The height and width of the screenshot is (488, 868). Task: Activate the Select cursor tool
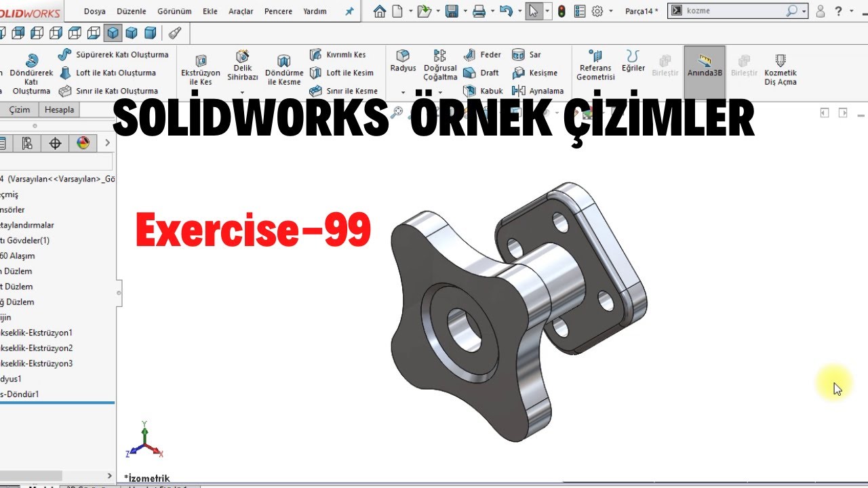tap(534, 12)
